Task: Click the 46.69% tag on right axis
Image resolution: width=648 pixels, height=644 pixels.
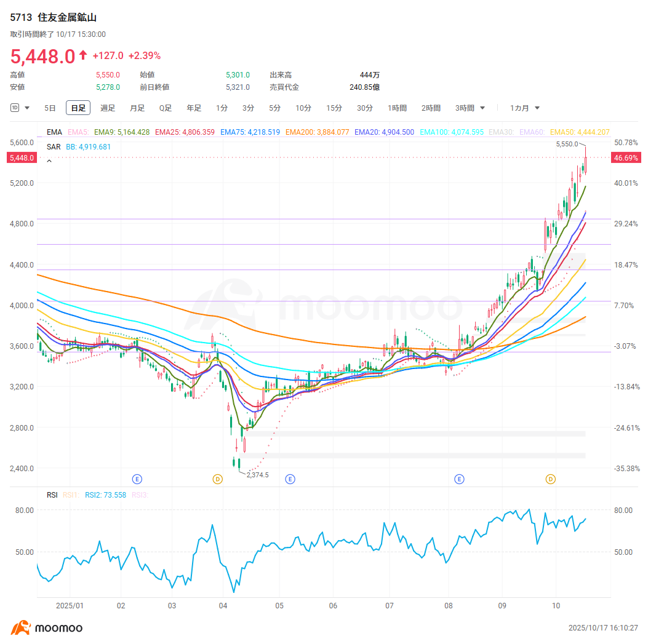Action: (x=626, y=158)
